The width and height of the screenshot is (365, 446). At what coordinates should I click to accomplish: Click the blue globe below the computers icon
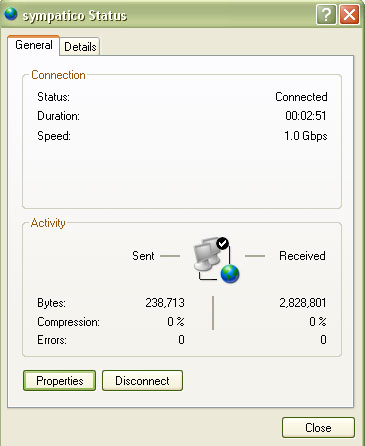click(x=230, y=274)
